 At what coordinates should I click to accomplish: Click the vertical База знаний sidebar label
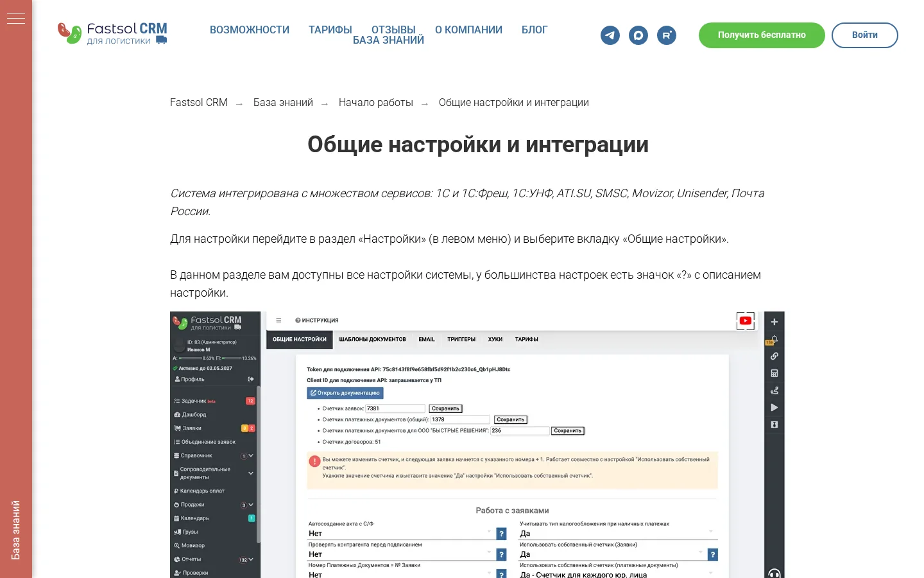16,530
